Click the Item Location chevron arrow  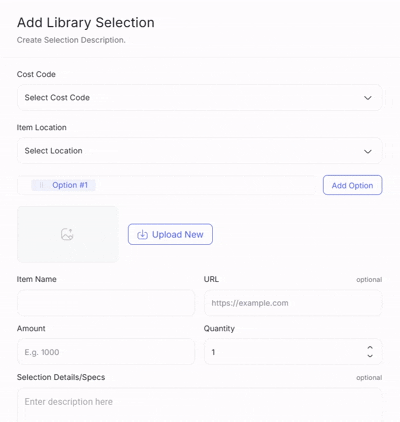tap(368, 151)
